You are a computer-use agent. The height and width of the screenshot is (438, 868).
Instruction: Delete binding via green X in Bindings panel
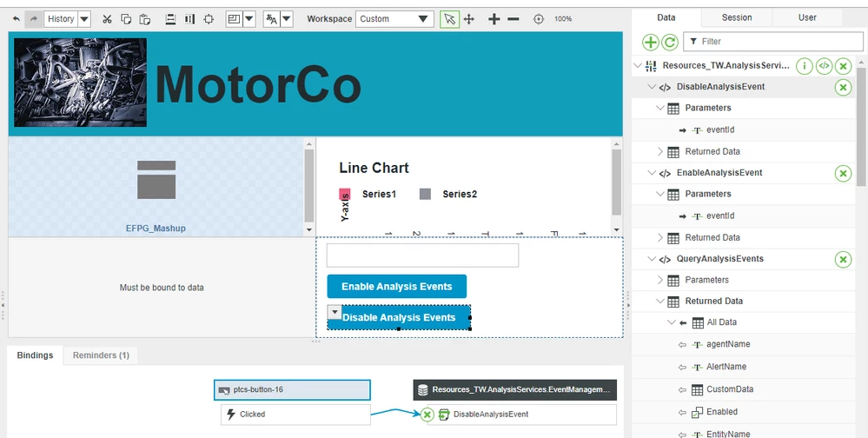[x=427, y=415]
